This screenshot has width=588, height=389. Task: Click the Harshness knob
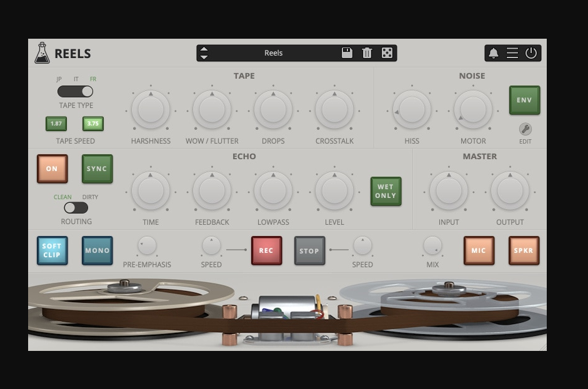(x=151, y=109)
